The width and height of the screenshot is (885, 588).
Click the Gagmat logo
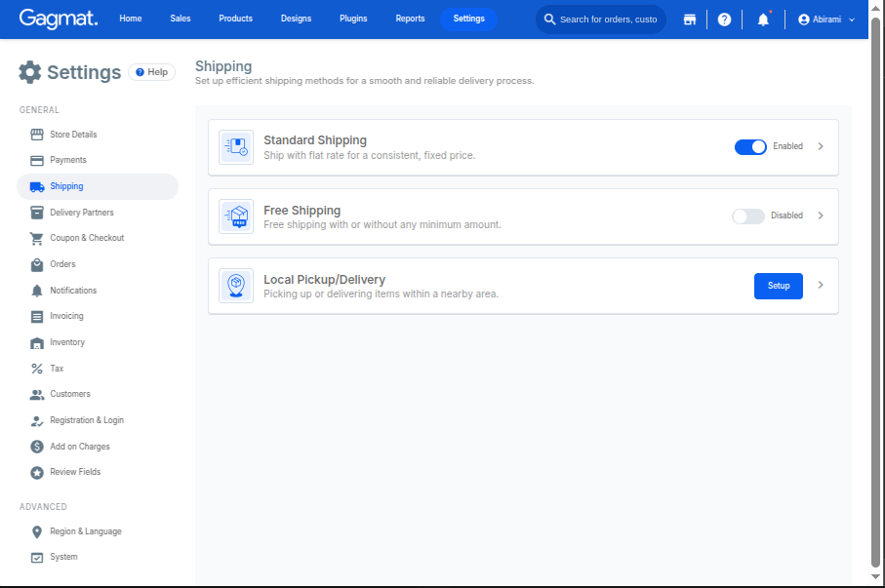[59, 19]
